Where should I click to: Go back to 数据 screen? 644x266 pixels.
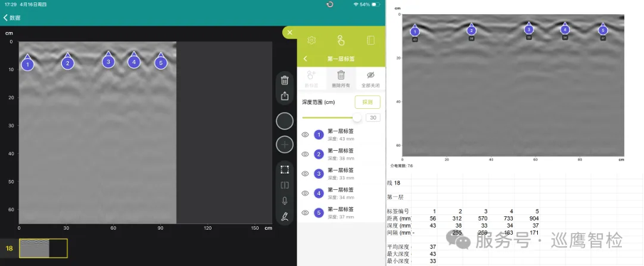tap(12, 18)
